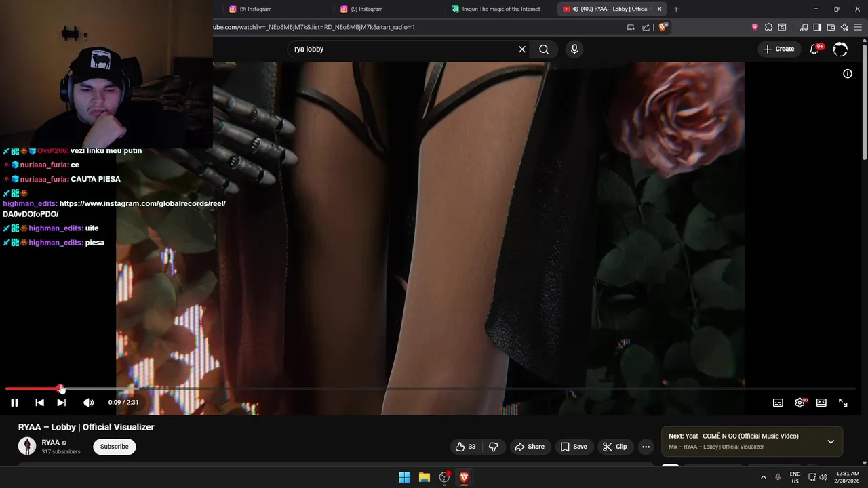Open system volume tray icon
This screenshot has width=868, height=488.
(823, 477)
